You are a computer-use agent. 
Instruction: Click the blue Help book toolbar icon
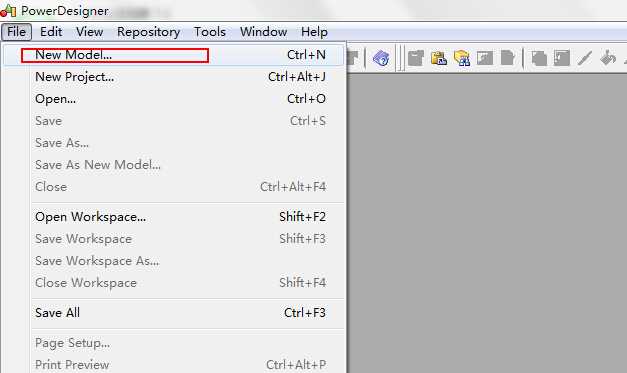point(381,58)
